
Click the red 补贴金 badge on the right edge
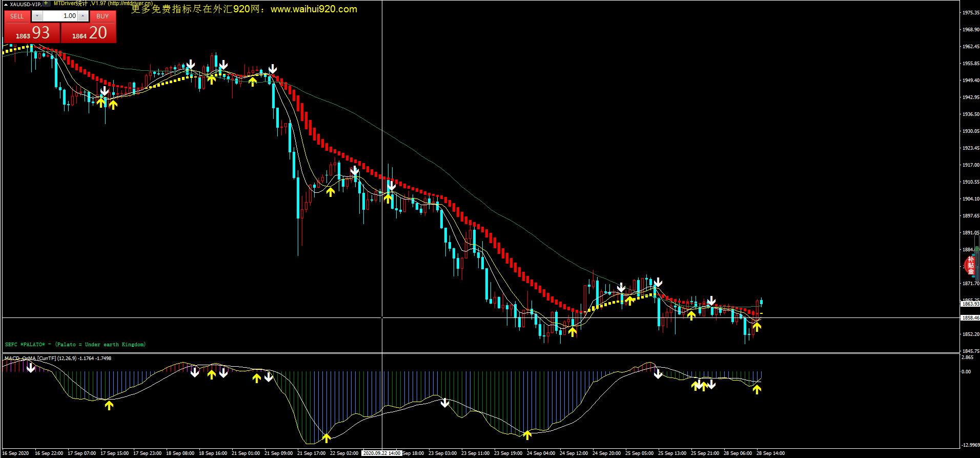969,265
